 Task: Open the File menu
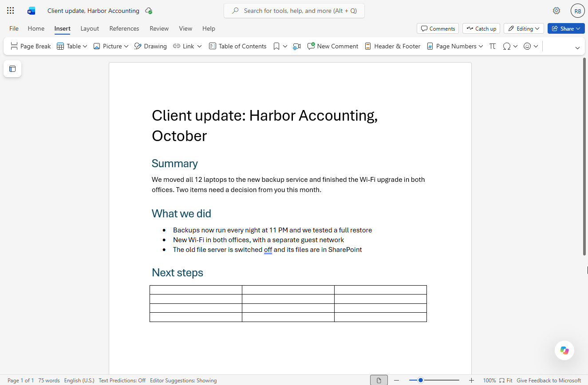point(14,28)
